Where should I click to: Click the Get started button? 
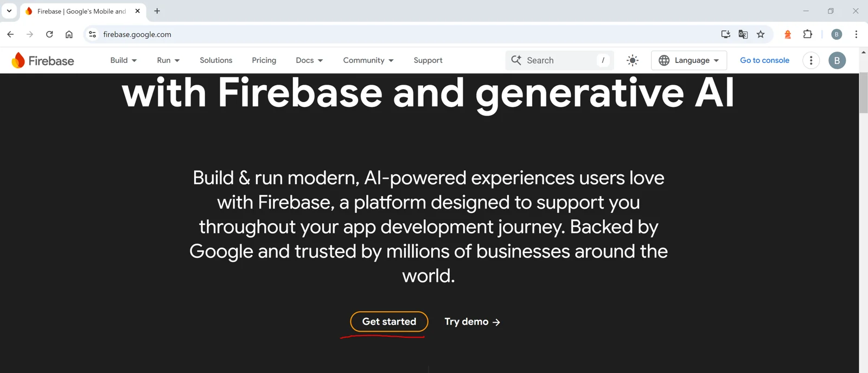389,321
